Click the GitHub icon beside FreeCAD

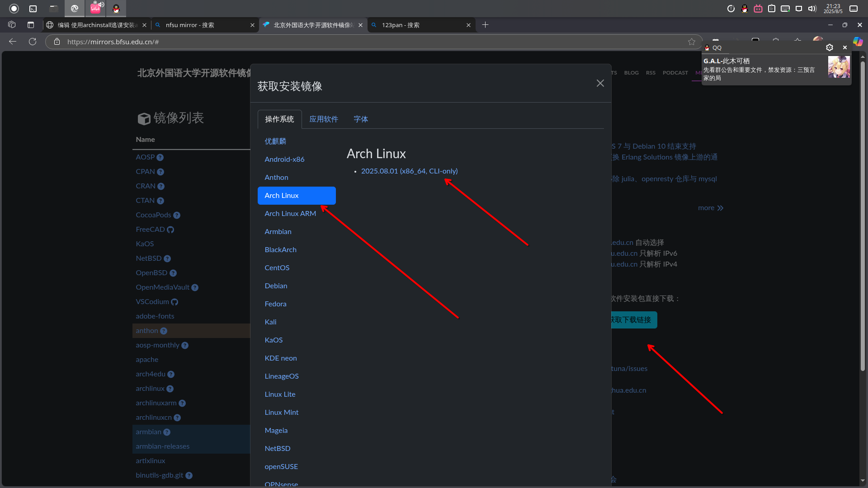pos(170,230)
